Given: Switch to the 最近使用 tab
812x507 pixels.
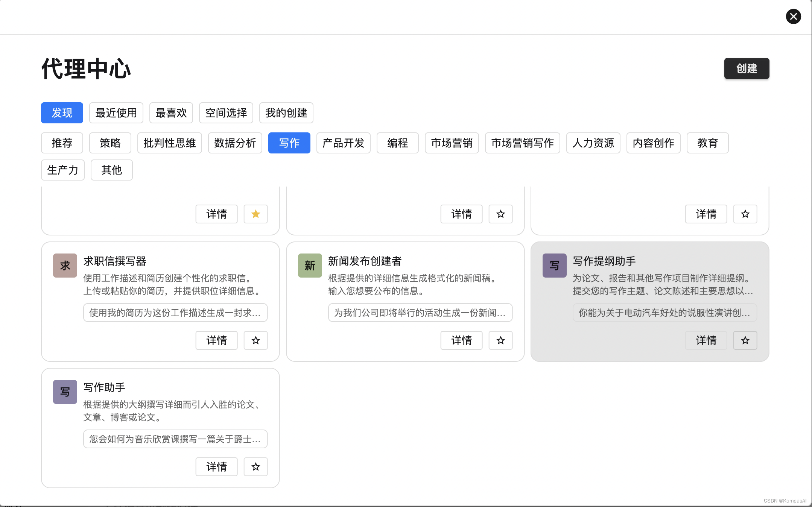Looking at the screenshot, I should pos(116,113).
